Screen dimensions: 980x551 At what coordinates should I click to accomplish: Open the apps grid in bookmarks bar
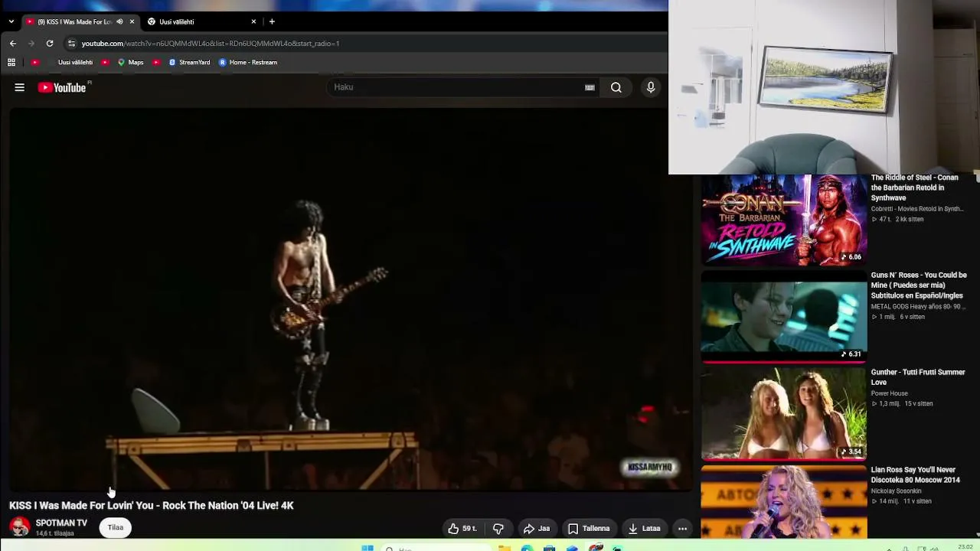click(11, 62)
